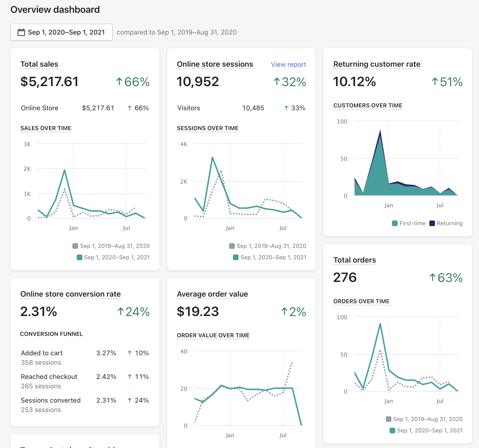Click the up arrow next to 2% order value
The width and height of the screenshot is (479, 448).
coord(284,312)
